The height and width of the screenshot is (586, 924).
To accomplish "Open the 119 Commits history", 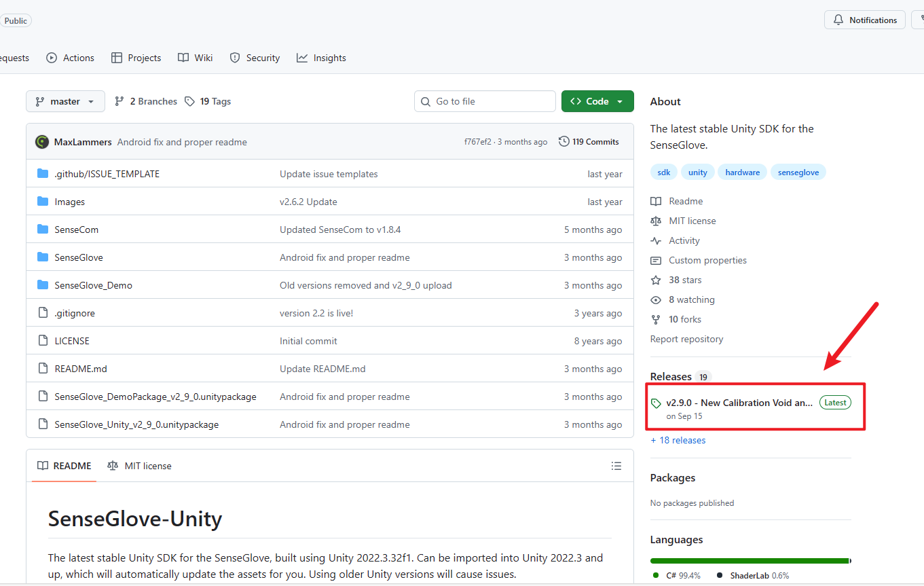I will tap(589, 142).
